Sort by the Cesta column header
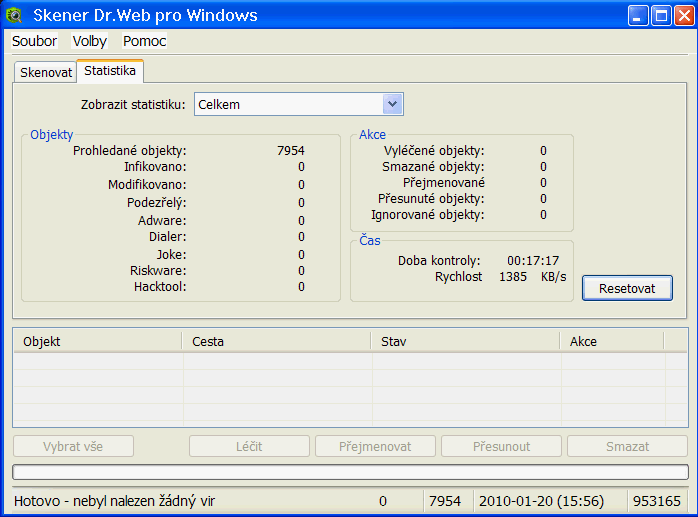 pos(276,341)
